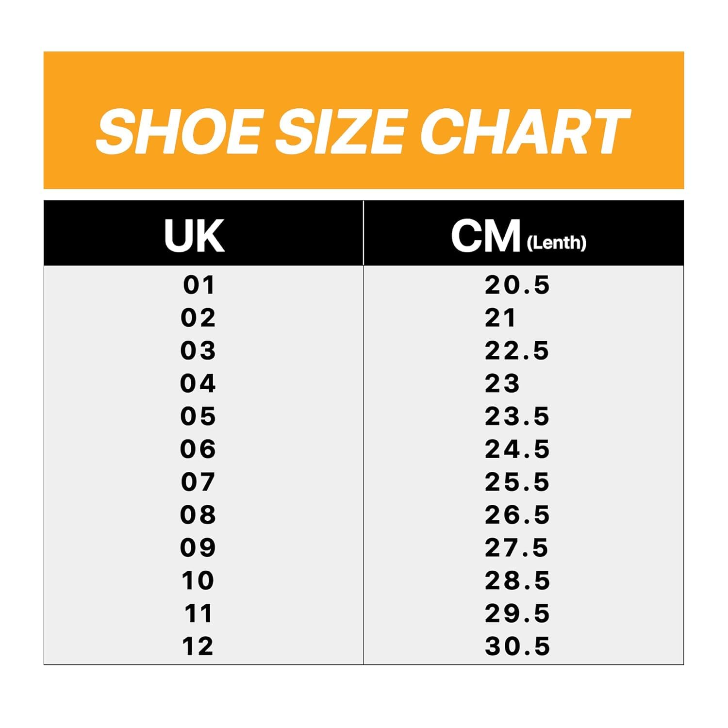Viewport: 728px width, 728px height.
Task: Click UK size 12 at the bottom
Action: tap(198, 646)
